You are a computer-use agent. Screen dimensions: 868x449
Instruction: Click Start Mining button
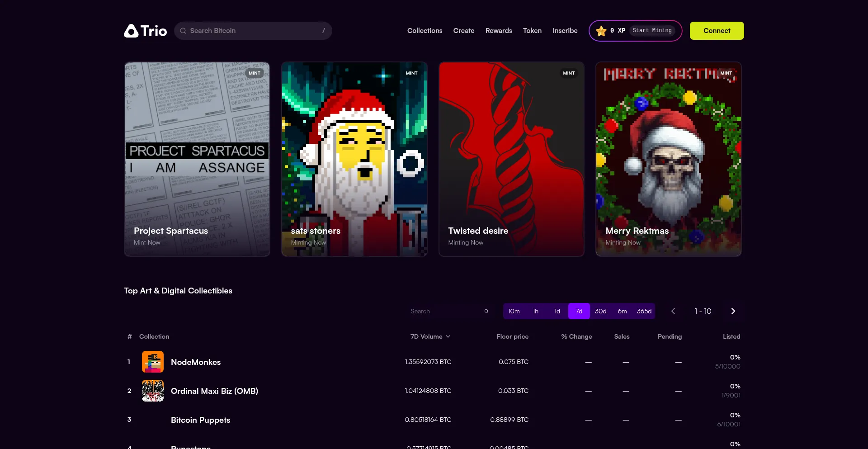pyautogui.click(x=652, y=30)
